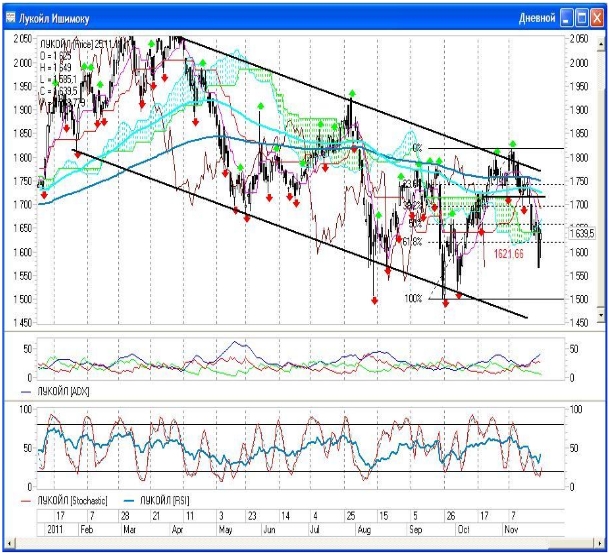
Task: Click the vertical scrollbar up arrow
Action: point(601,42)
